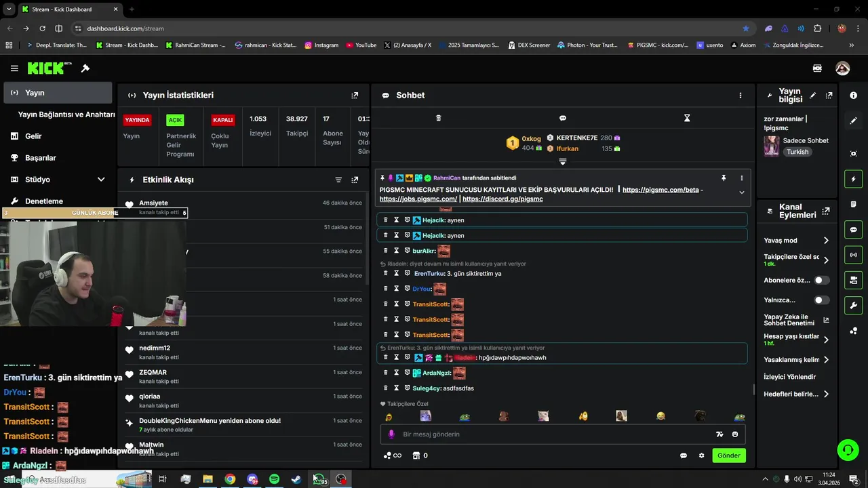868x488 pixels.
Task: Open Yavaş mod options chevron
Action: pyautogui.click(x=826, y=241)
